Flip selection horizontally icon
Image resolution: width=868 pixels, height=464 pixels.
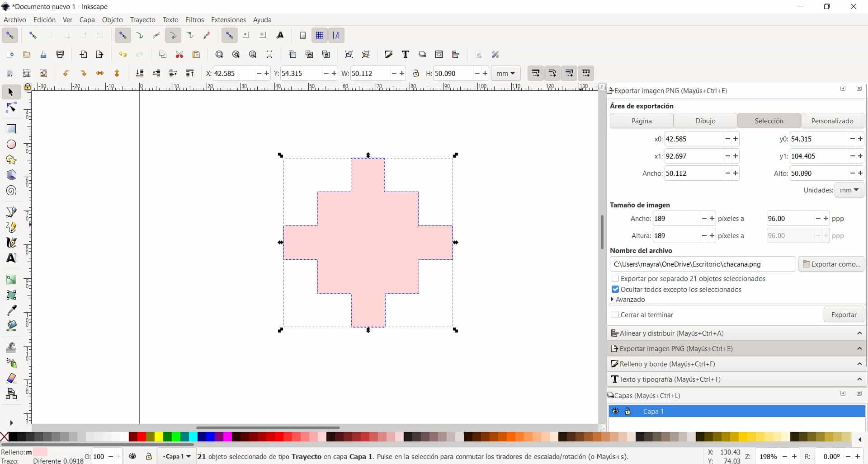tap(100, 73)
